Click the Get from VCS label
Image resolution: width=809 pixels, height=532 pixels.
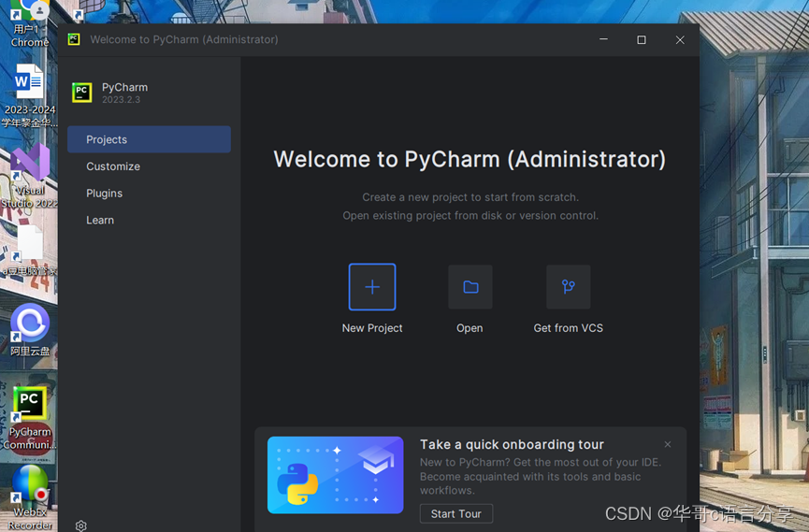(568, 328)
